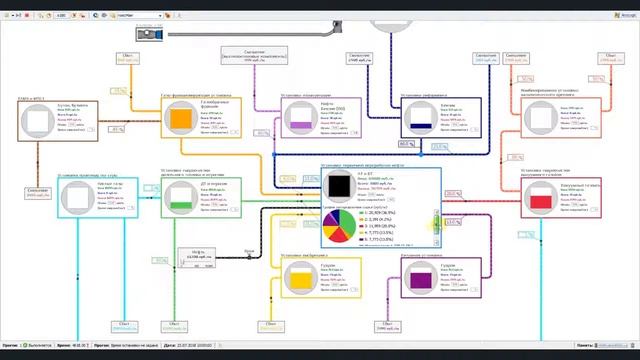The height and width of the screenshot is (360, 640).
Task: Click the run simulation icon in toolbar
Action: coord(7,16)
